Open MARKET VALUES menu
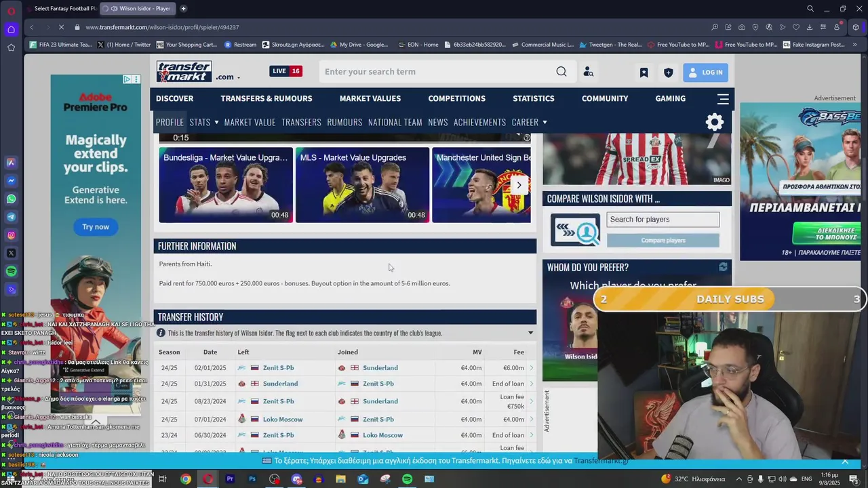 (370, 98)
